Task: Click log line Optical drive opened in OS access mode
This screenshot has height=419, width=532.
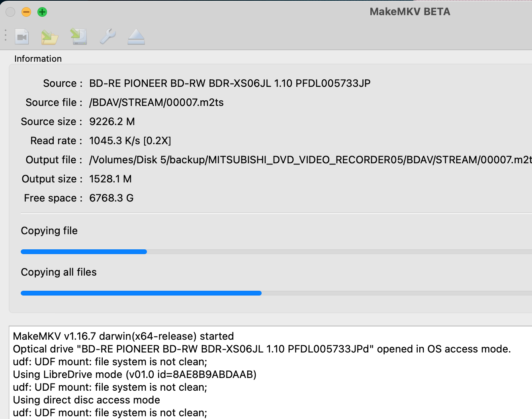Action: pyautogui.click(x=262, y=349)
